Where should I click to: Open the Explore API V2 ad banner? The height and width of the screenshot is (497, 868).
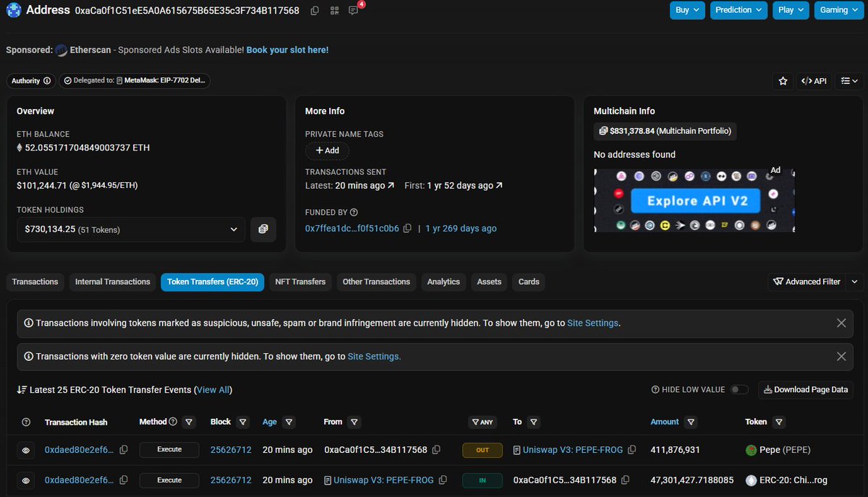click(x=694, y=200)
